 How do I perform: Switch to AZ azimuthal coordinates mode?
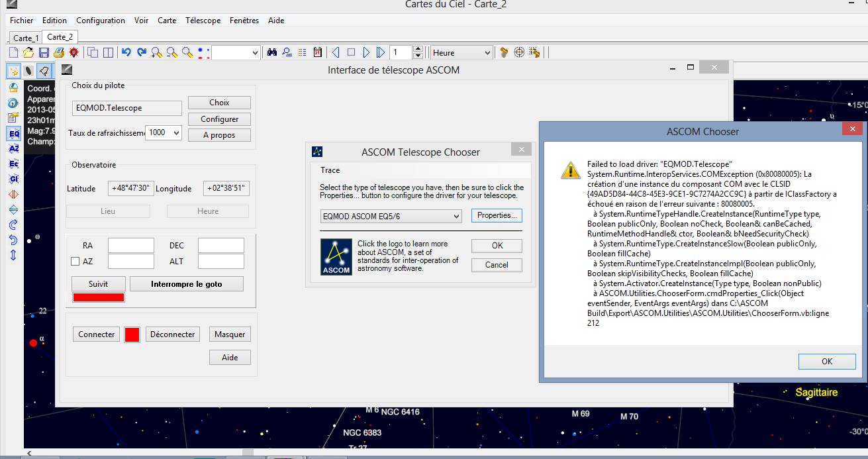pos(14,148)
